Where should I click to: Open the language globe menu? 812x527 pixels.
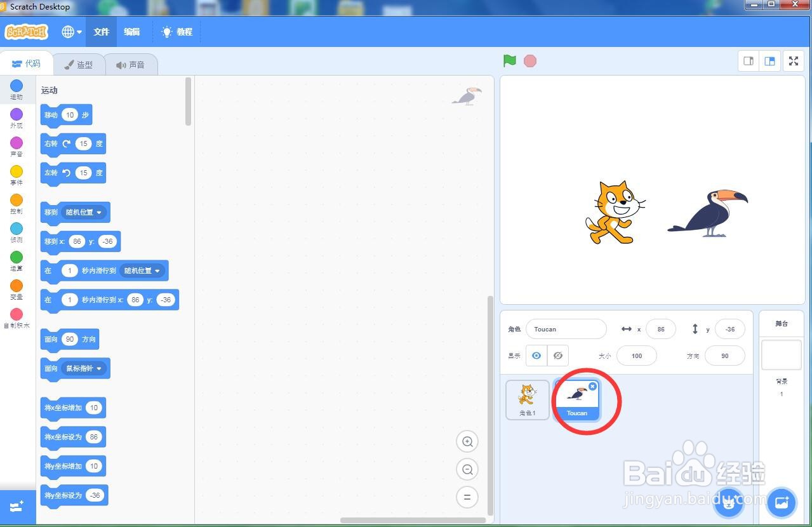coord(72,32)
